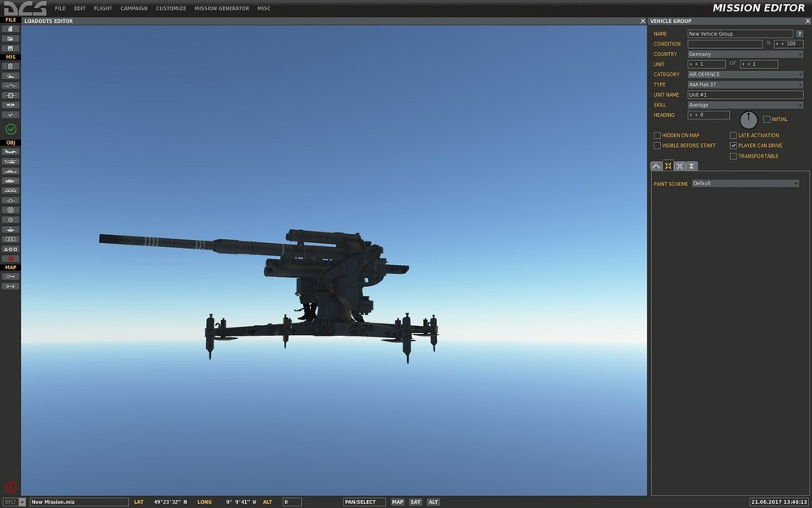Click the question mark help button
Image resolution: width=812 pixels, height=508 pixels.
(x=799, y=33)
